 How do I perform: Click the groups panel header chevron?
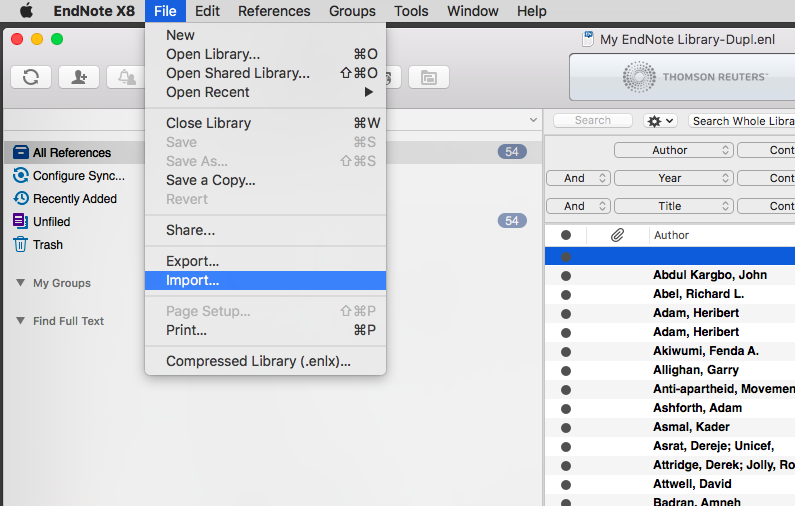point(533,120)
